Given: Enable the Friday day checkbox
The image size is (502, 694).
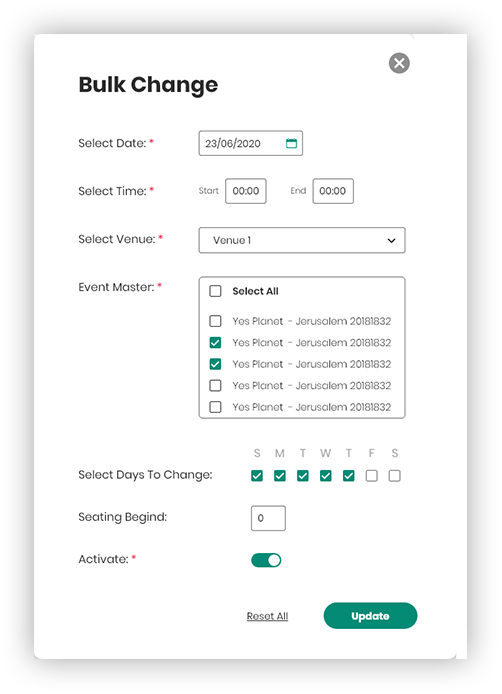Looking at the screenshot, I should pos(371,476).
